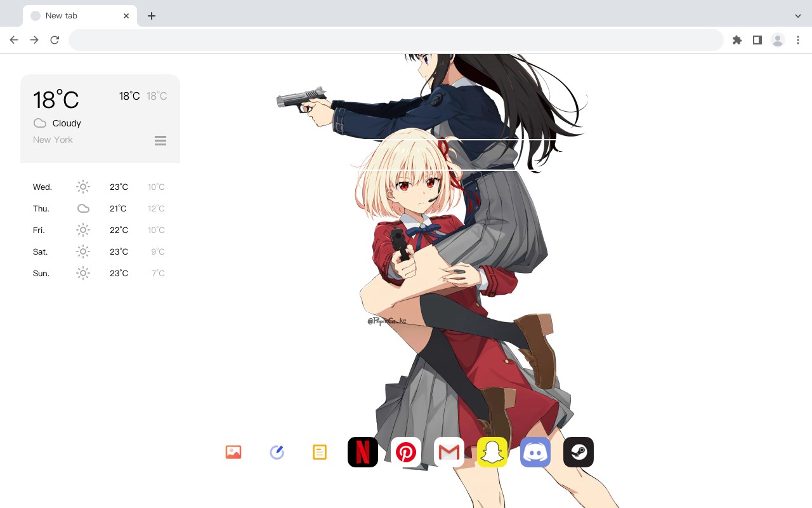Click the cloud icon for Thursday
Screen dimensions: 812x508
pyautogui.click(x=83, y=208)
